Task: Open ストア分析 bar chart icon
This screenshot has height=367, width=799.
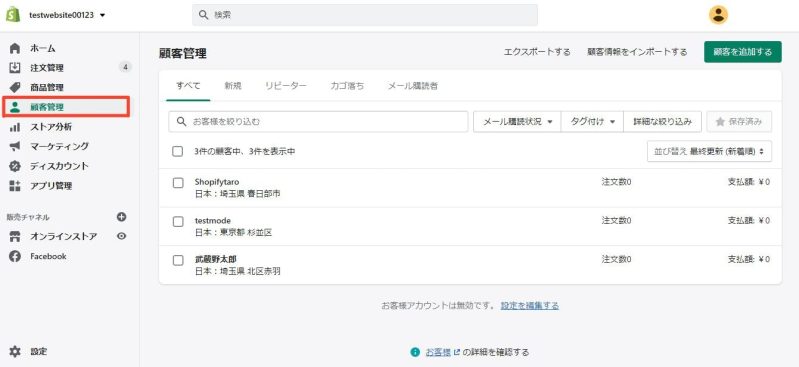Action: pos(15,126)
